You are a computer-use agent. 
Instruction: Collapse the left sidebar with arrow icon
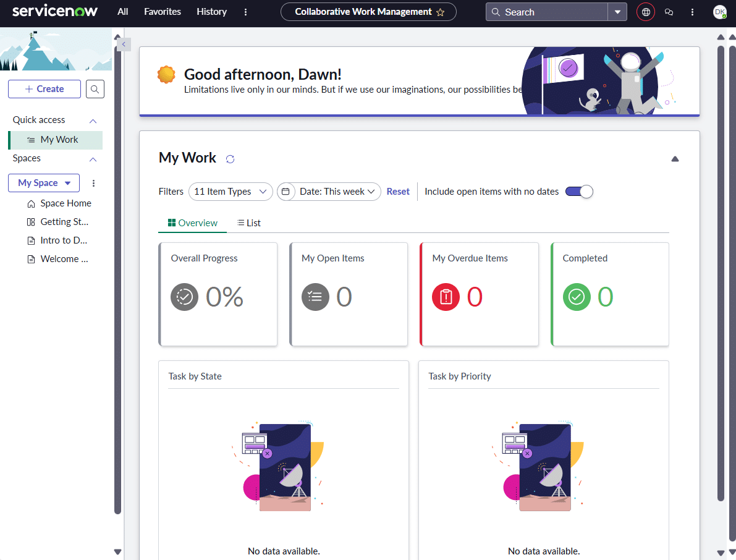[124, 44]
